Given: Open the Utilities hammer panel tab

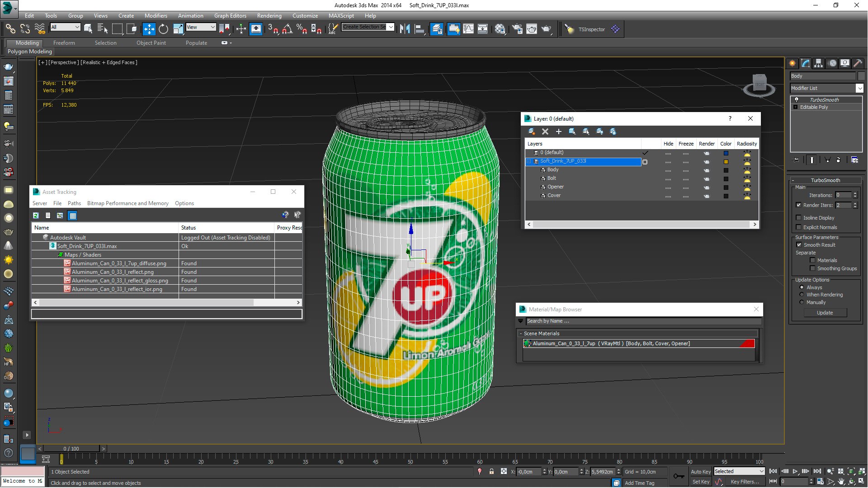Looking at the screenshot, I should click(858, 63).
